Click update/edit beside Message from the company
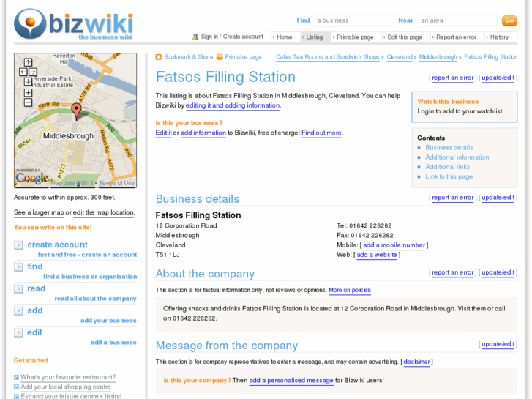 tap(498, 344)
